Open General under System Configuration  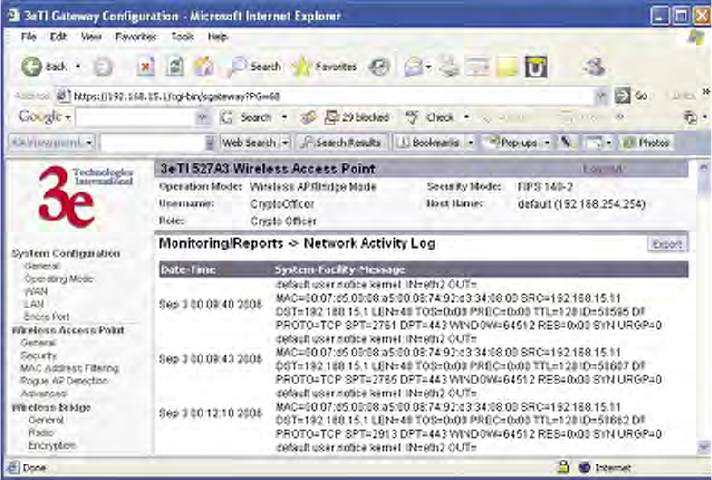(x=42, y=266)
